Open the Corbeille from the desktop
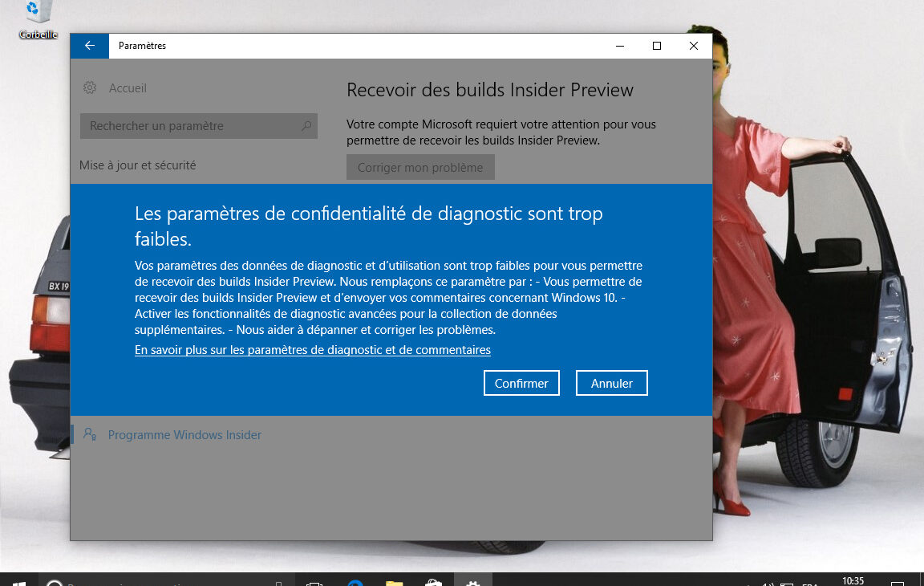 coord(36,14)
